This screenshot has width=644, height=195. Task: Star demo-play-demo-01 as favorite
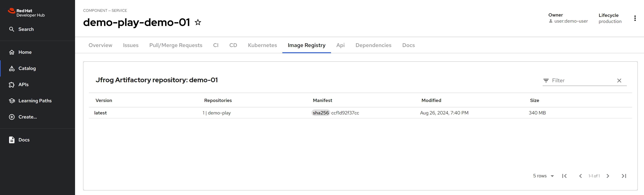(x=198, y=23)
